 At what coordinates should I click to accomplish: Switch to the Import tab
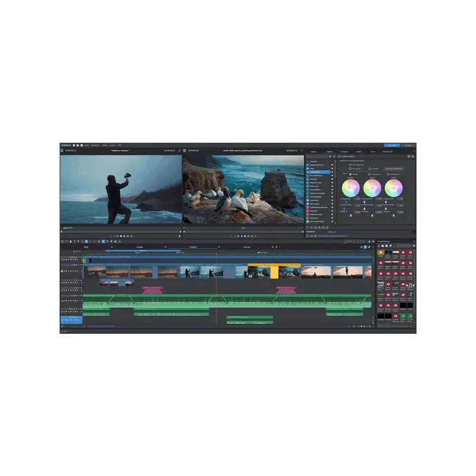point(314,152)
